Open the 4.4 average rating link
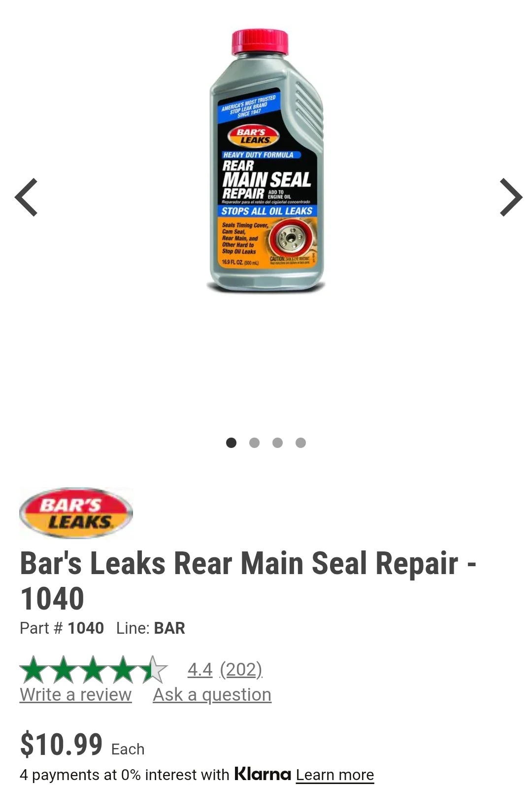 click(200, 669)
